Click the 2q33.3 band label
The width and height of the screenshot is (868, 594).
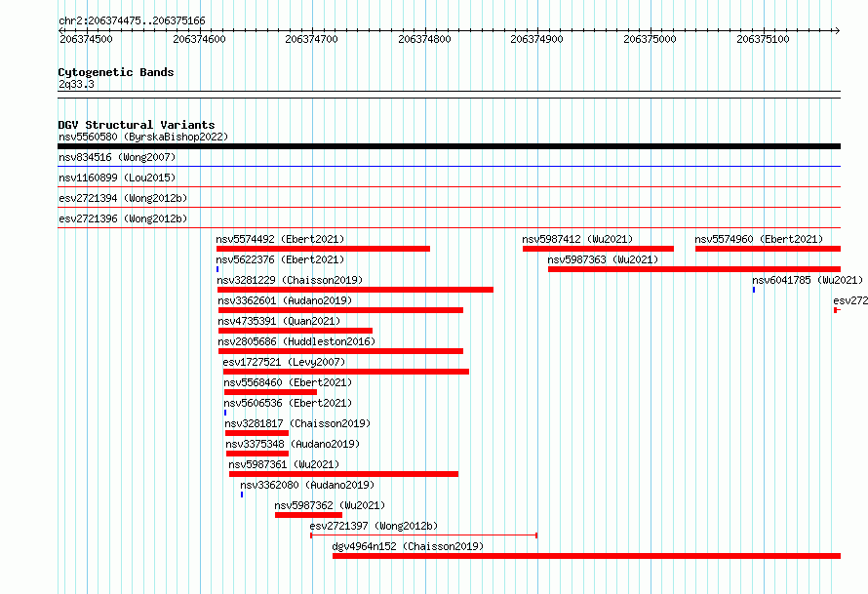(76, 84)
